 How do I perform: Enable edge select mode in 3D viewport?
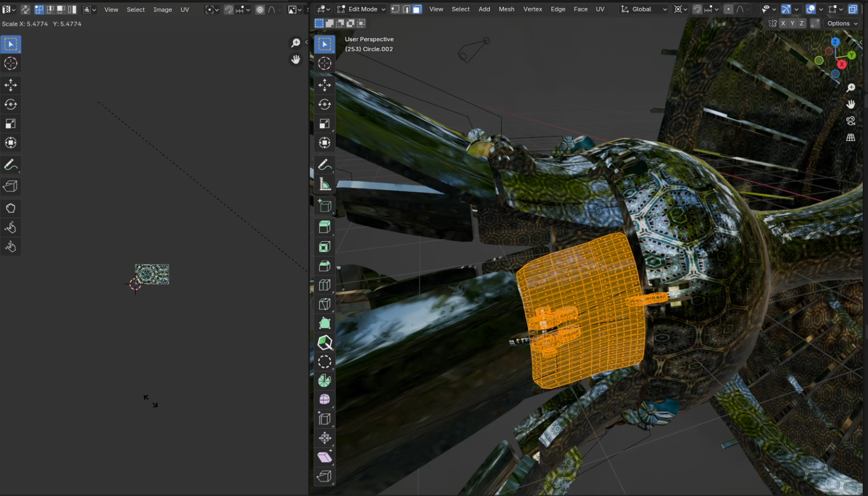[406, 9]
